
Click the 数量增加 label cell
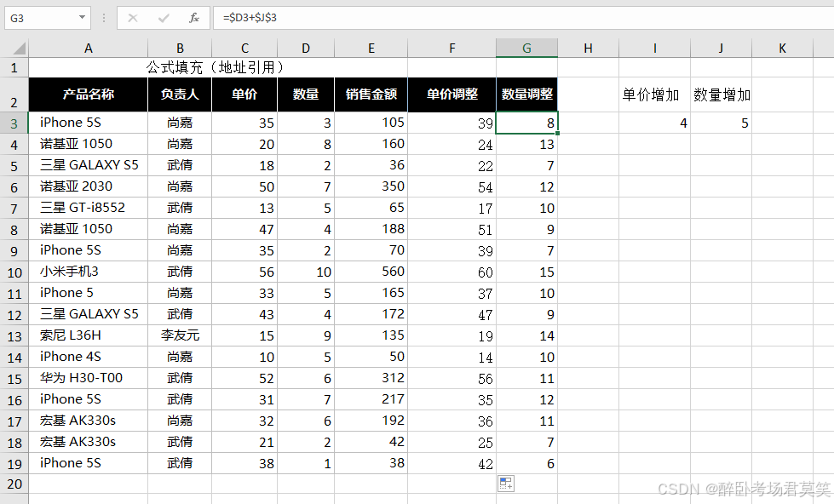coord(722,94)
